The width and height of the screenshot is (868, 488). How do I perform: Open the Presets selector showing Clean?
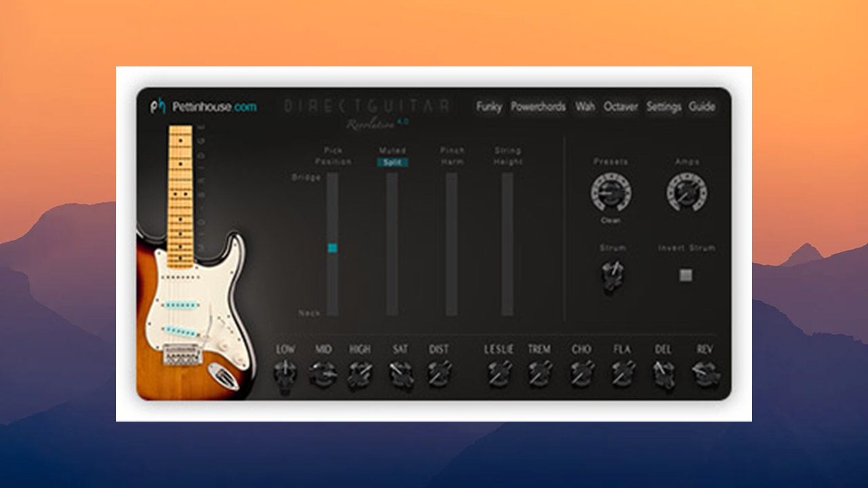(x=612, y=192)
